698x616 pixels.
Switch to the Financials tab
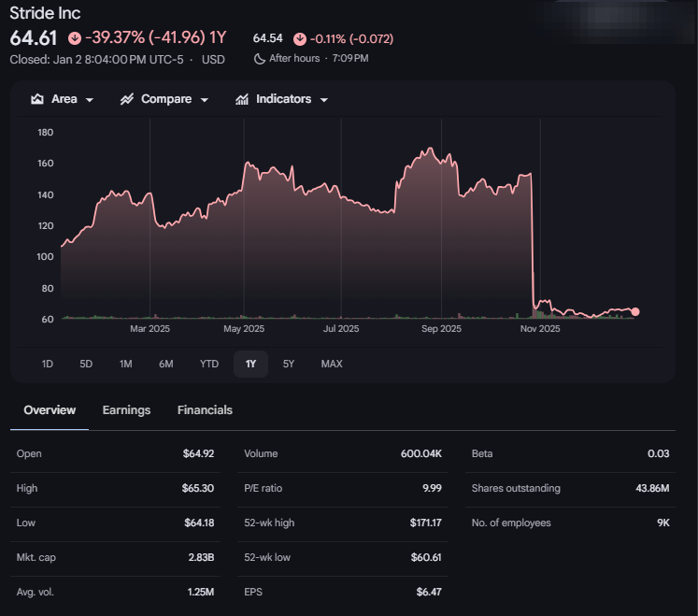[x=205, y=410]
